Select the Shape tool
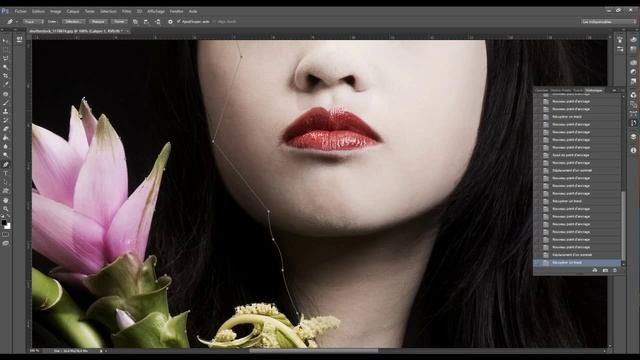This screenshot has width=640, height=360. coord(5,191)
